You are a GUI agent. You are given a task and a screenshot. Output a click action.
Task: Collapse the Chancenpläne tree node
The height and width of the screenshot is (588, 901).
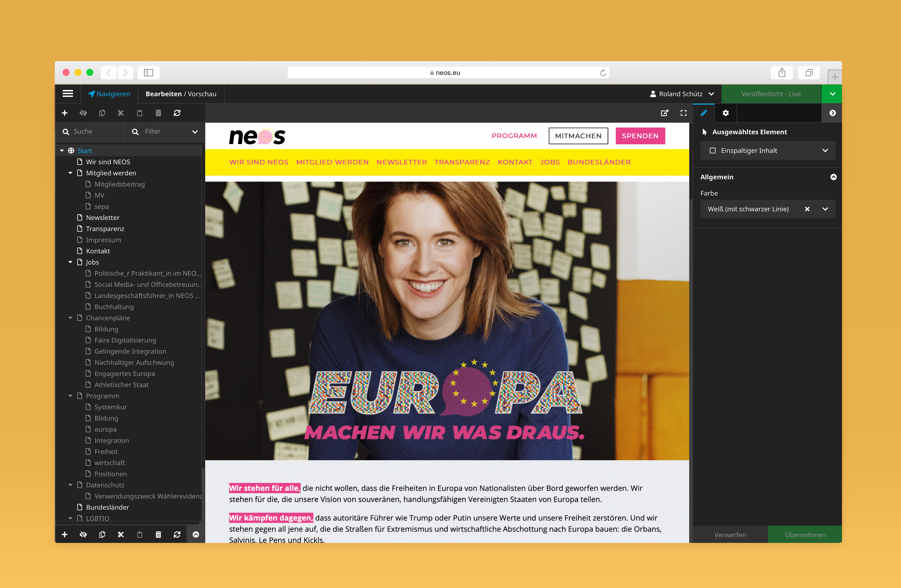tap(71, 318)
